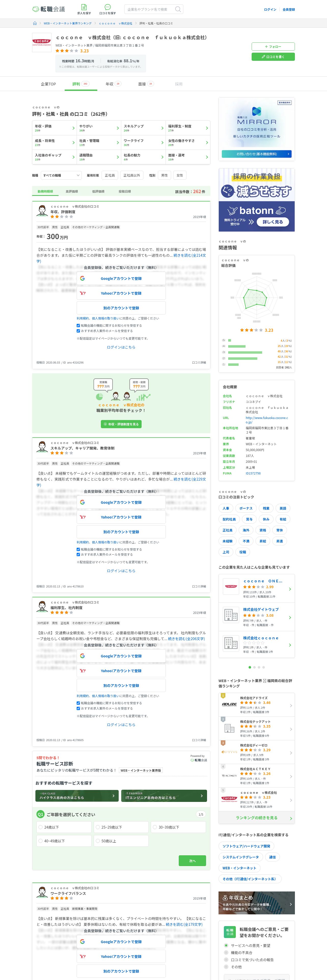327x980 pixels.
Task: Click the Google icon in the first review
Action: click(83, 279)
